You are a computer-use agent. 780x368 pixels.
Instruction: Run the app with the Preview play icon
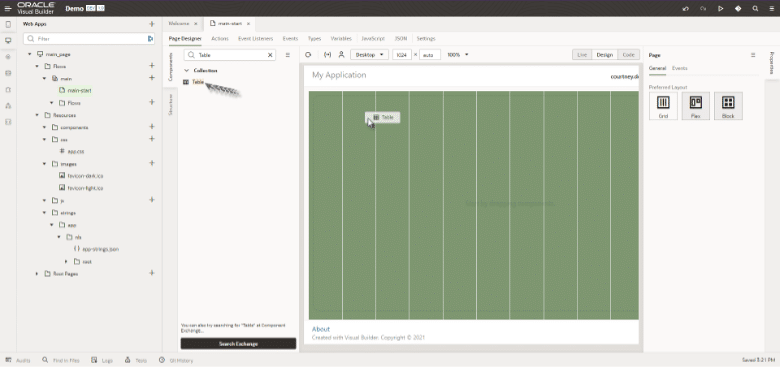click(720, 8)
